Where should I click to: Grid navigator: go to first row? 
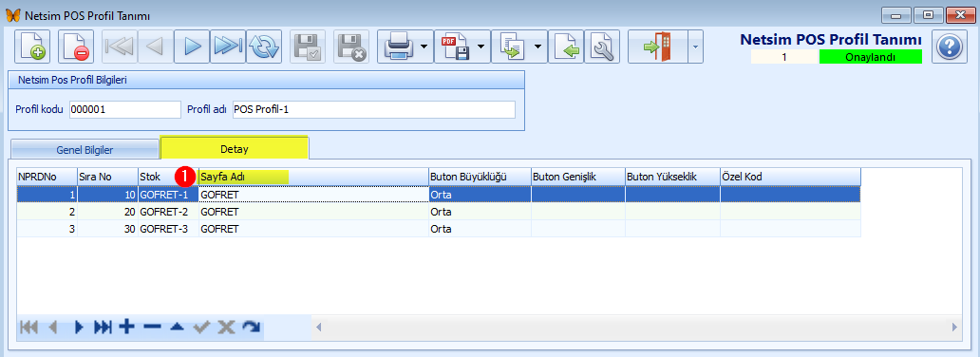28,327
